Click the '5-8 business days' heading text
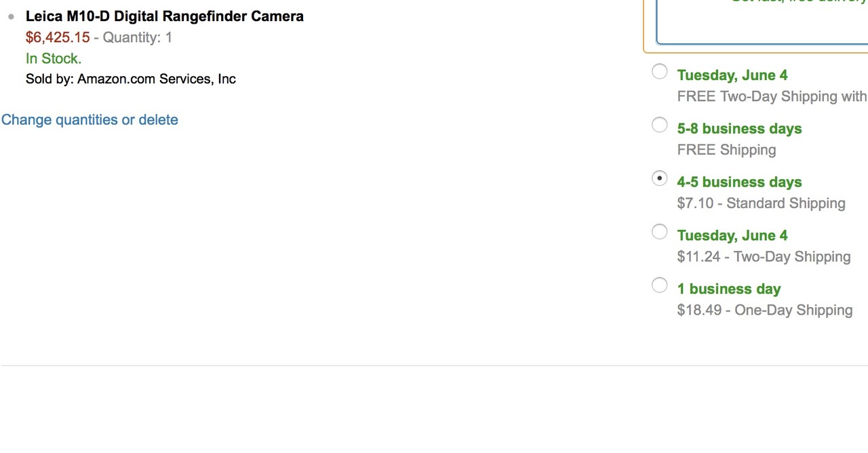Image resolution: width=868 pixels, height=453 pixels. pos(739,129)
